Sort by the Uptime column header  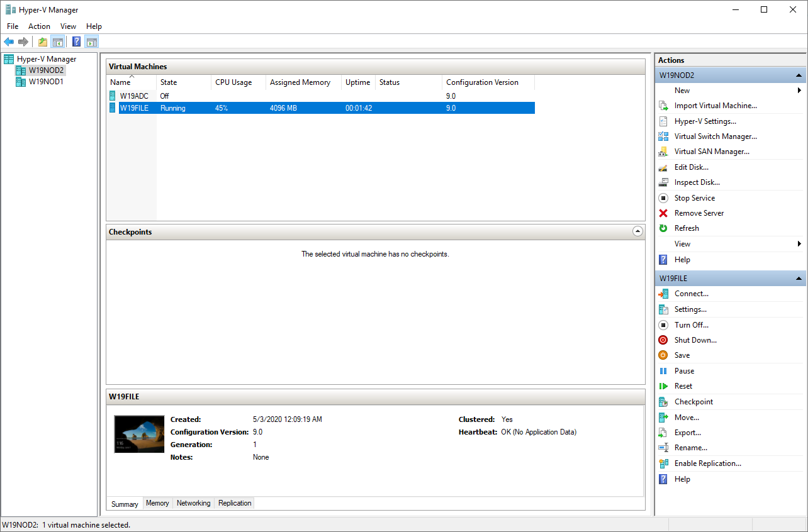coord(358,82)
